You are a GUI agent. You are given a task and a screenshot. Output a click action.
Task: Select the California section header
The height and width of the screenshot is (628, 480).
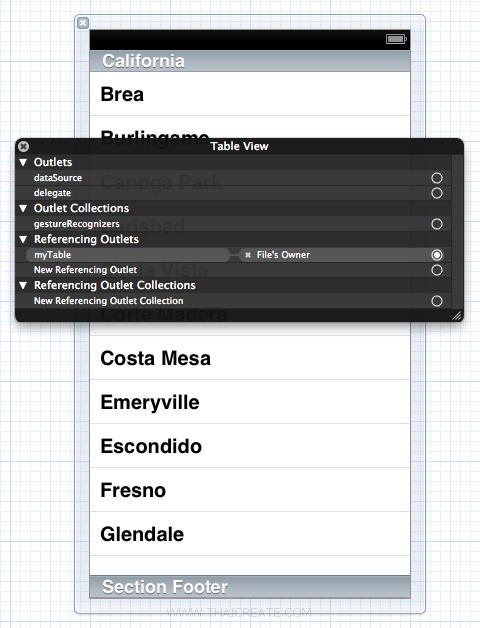tap(250, 61)
